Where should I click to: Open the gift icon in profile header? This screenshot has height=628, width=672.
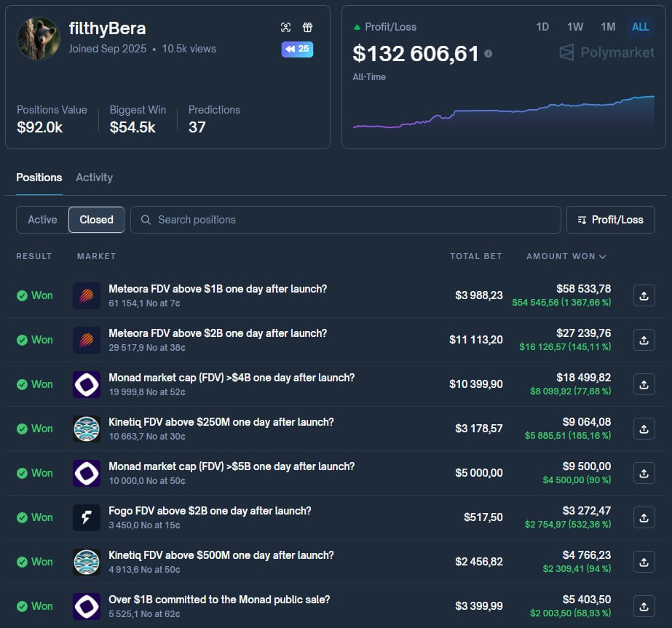pos(307,28)
